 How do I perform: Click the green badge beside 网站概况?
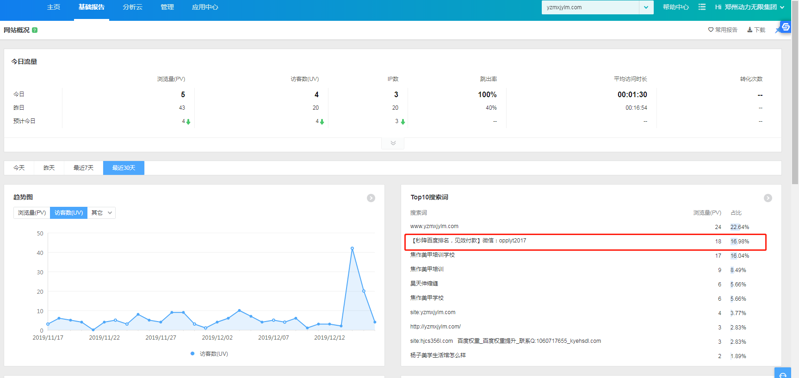click(x=35, y=30)
